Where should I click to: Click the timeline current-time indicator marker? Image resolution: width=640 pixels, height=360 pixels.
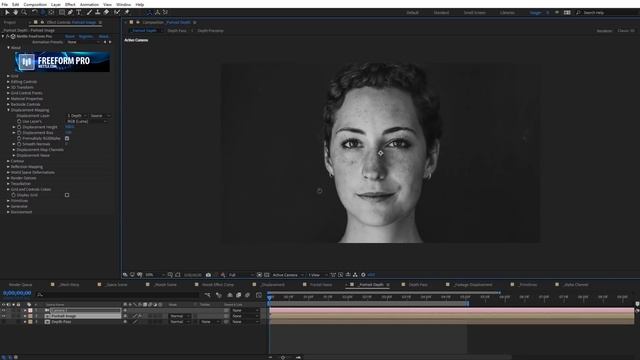point(270,298)
